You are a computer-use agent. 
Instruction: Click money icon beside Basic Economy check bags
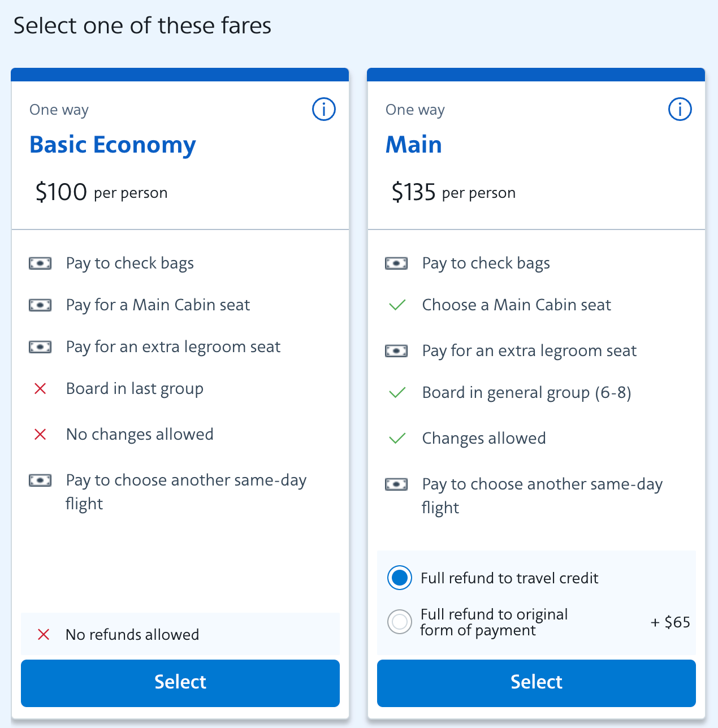(40, 263)
